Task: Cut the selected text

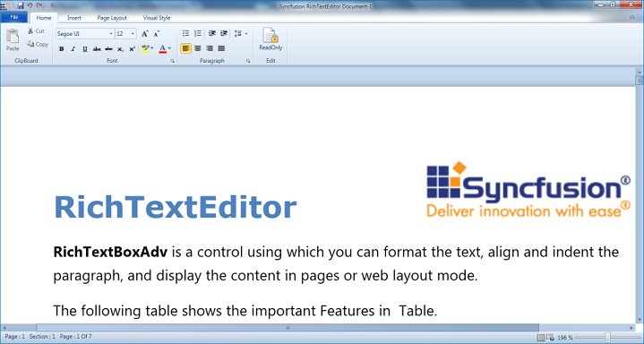Action: (x=36, y=31)
